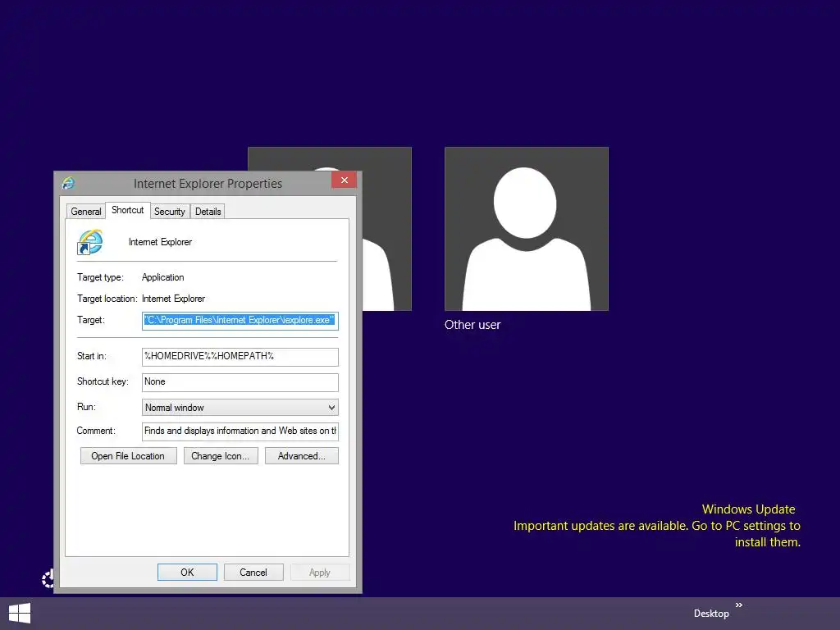This screenshot has height=630, width=840.
Task: Click the Desktop toolbar label on taskbar
Action: [x=711, y=614]
